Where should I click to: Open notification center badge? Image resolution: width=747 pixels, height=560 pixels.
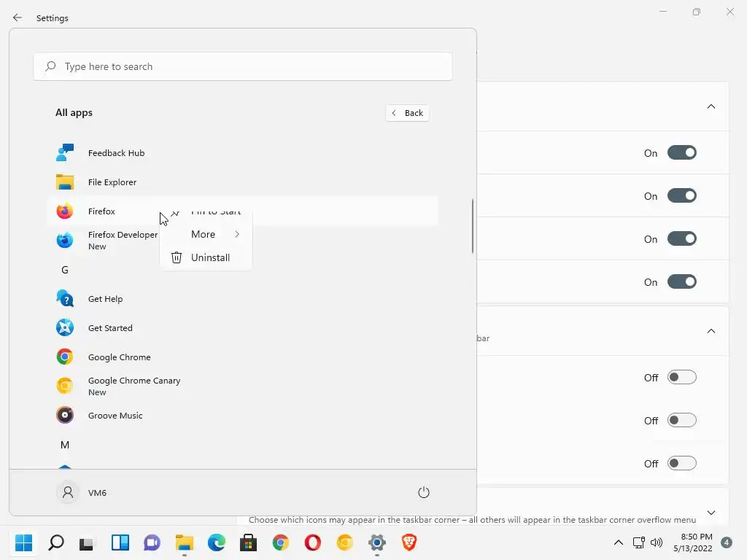coord(727,542)
